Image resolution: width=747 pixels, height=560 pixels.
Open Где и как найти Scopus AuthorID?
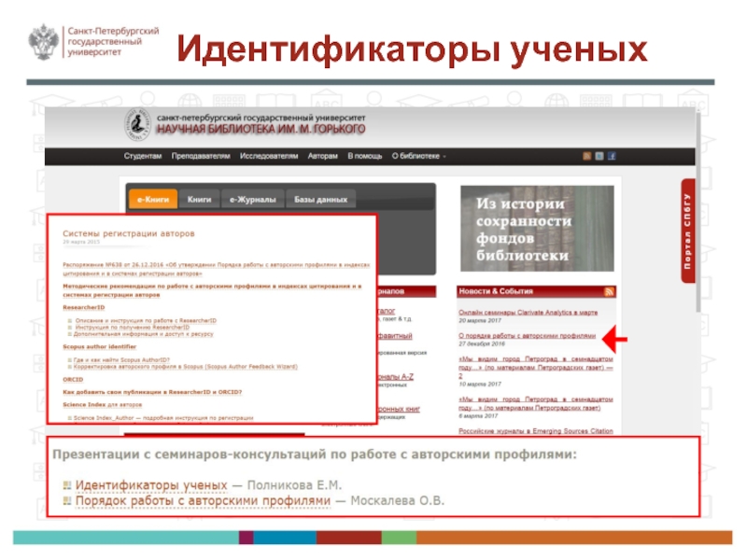pyautogui.click(x=121, y=360)
